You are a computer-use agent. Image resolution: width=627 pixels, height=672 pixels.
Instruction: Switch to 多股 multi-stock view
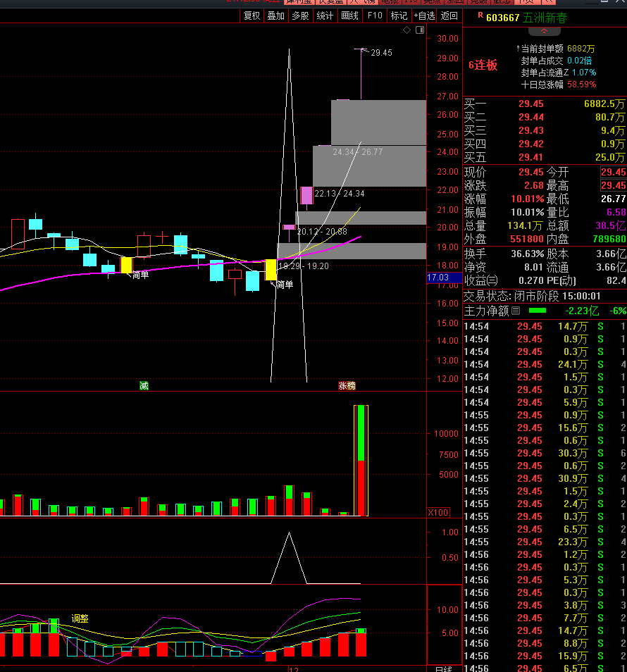tap(300, 16)
